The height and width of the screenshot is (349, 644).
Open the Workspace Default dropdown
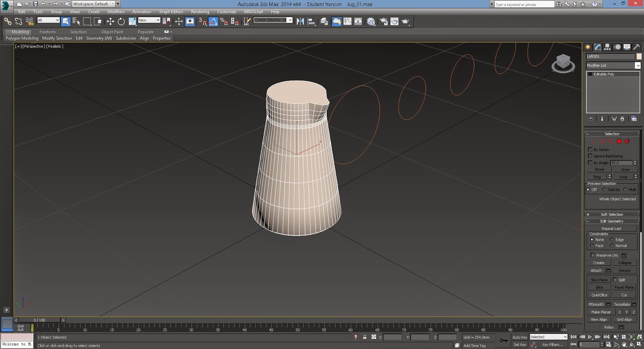(x=93, y=4)
